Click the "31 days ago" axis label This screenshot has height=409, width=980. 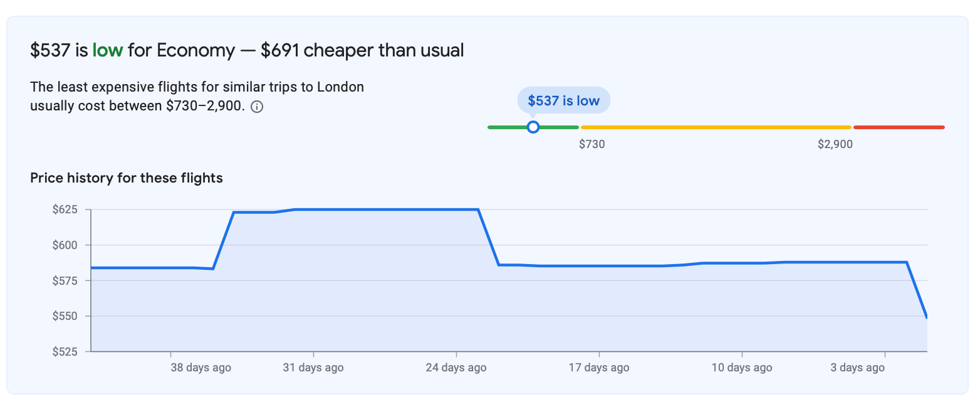(313, 368)
